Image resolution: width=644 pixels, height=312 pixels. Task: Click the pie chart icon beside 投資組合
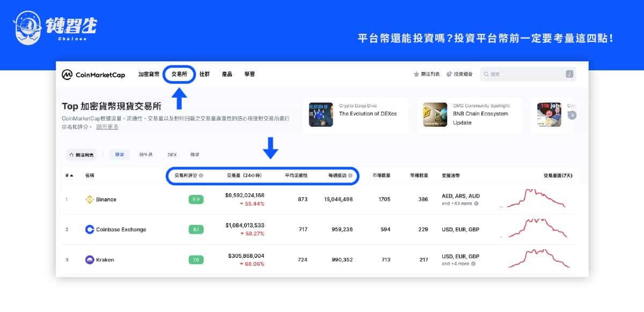point(449,74)
